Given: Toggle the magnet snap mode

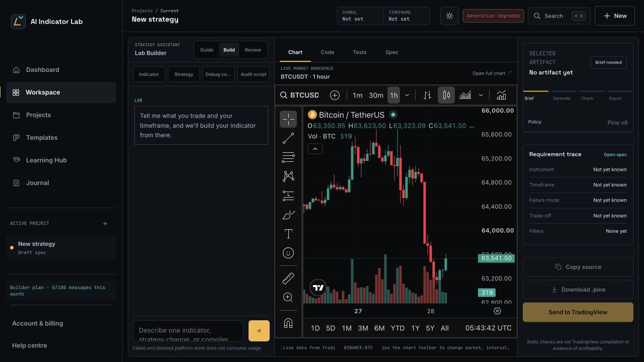Looking at the screenshot, I should tap(288, 323).
